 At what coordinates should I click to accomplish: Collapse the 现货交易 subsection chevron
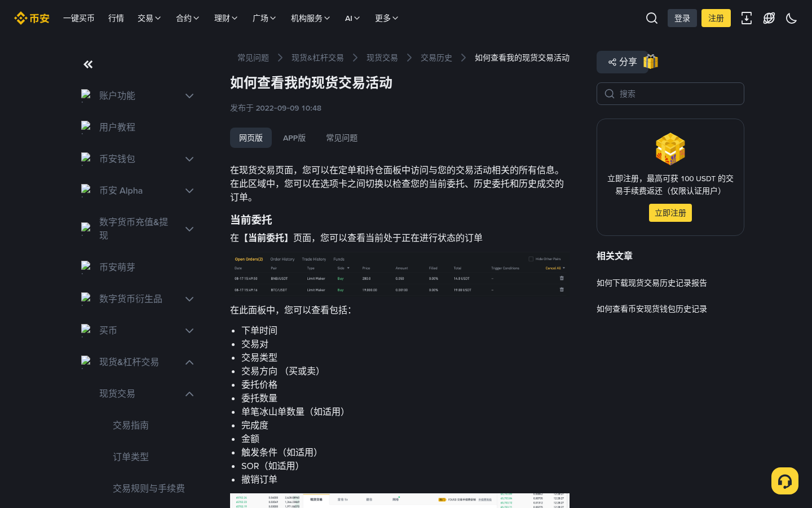pyautogui.click(x=189, y=394)
